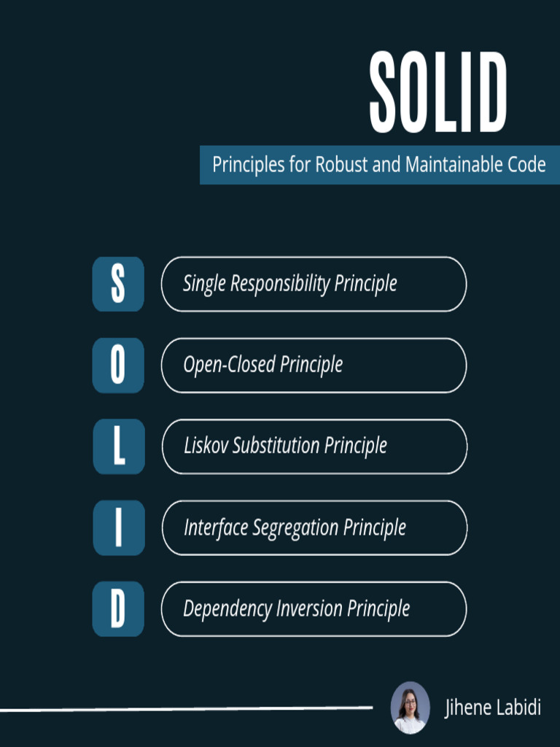Viewport: 560px width, 747px height.
Task: Click the Dependency Inversion Principle box
Action: 314,609
